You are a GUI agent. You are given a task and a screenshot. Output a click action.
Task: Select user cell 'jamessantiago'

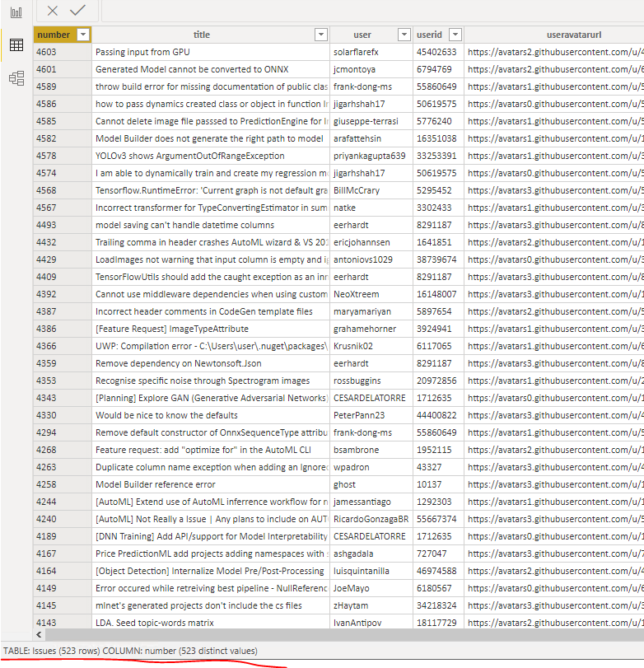pyautogui.click(x=371, y=502)
